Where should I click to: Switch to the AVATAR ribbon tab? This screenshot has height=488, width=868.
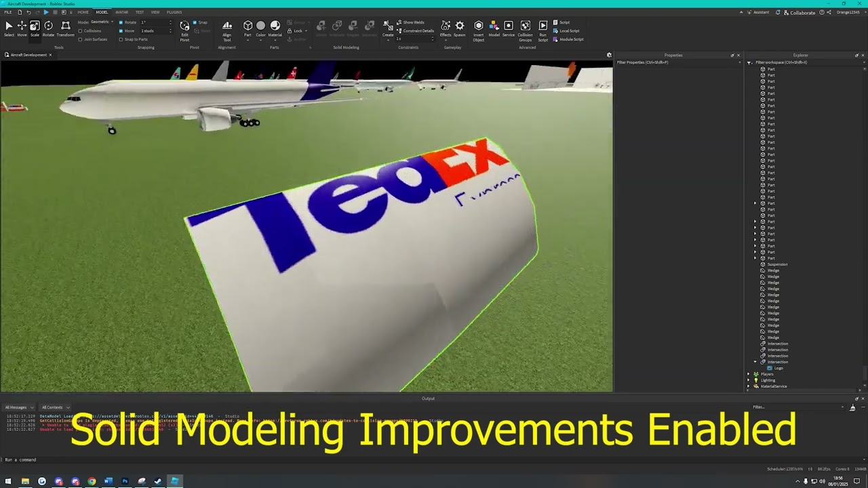(x=121, y=12)
